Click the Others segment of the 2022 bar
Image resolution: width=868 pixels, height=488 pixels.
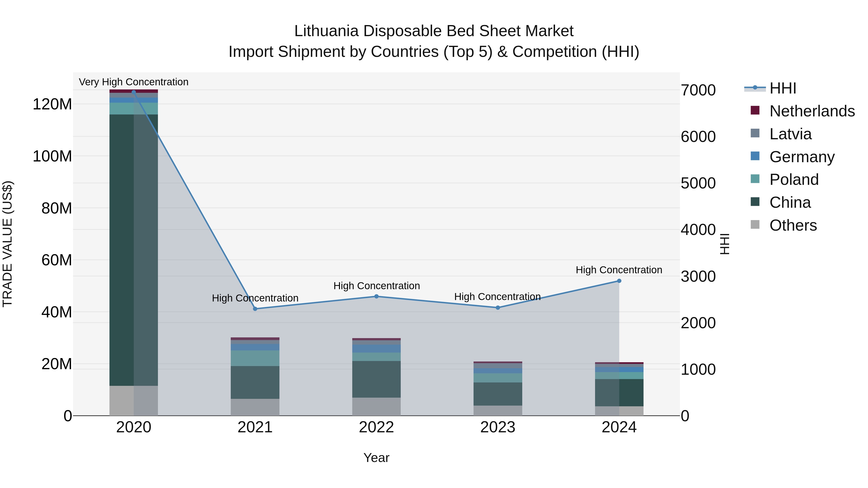376,407
